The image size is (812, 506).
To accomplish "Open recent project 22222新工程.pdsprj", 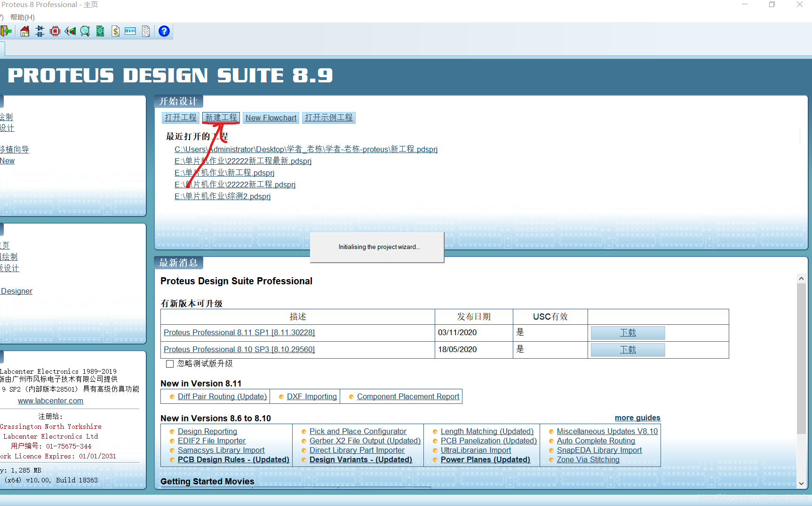I will pos(235,185).
